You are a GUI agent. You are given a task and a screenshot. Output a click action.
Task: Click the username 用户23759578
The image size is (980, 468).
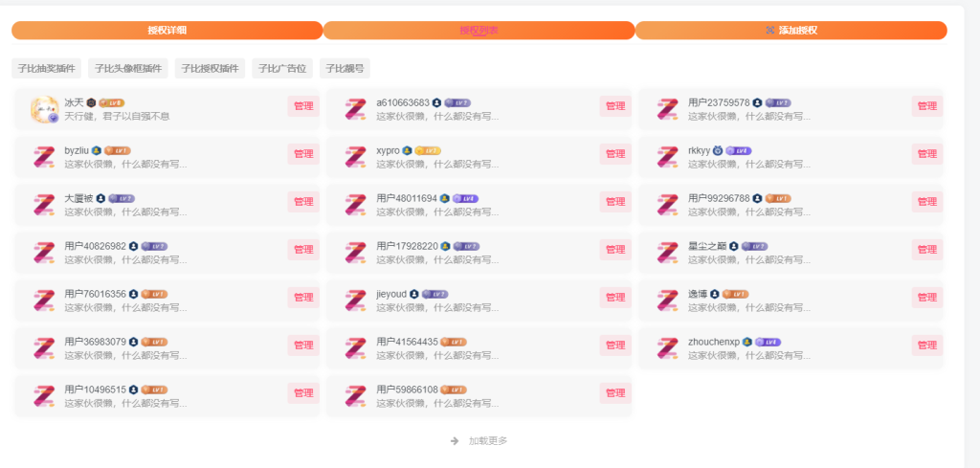pos(719,102)
